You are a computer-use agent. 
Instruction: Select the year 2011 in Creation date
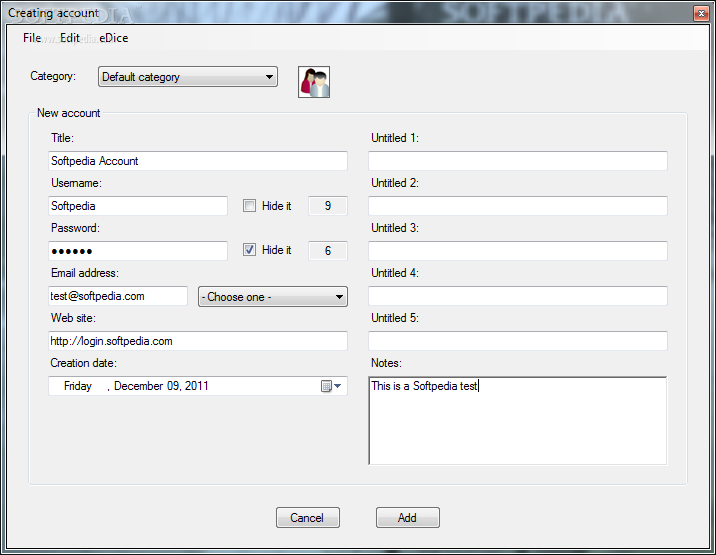[x=197, y=386]
